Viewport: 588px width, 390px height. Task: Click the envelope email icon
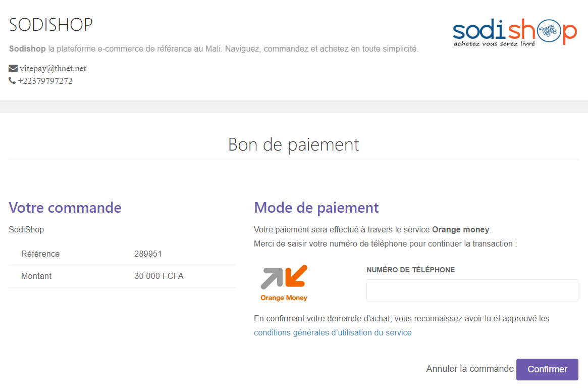[x=13, y=68]
